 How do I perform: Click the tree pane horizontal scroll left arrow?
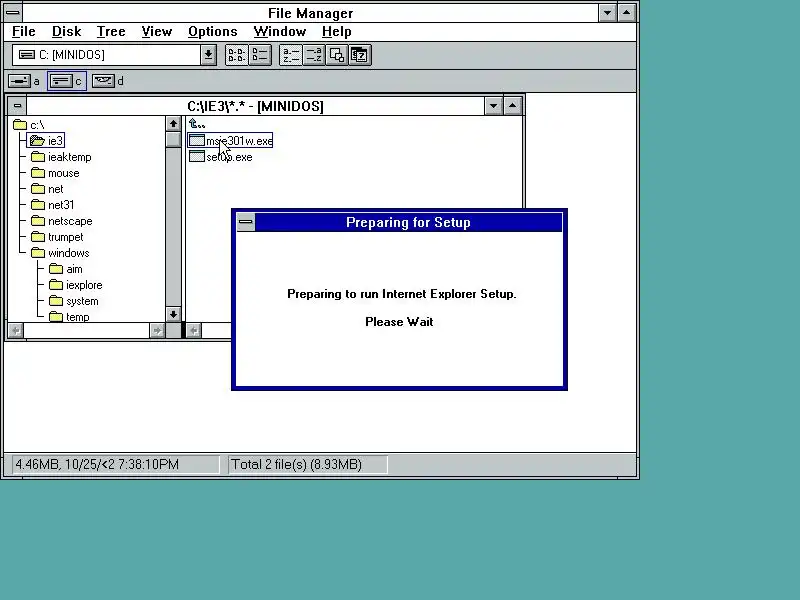tap(16, 331)
